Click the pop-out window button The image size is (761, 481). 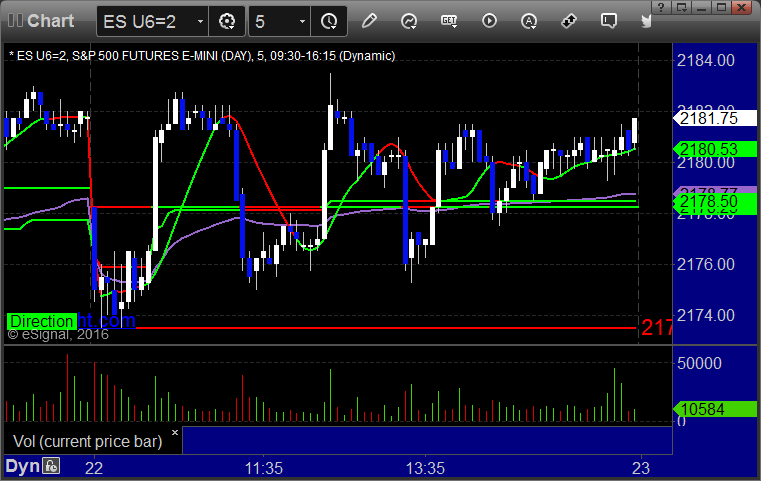[x=681, y=7]
